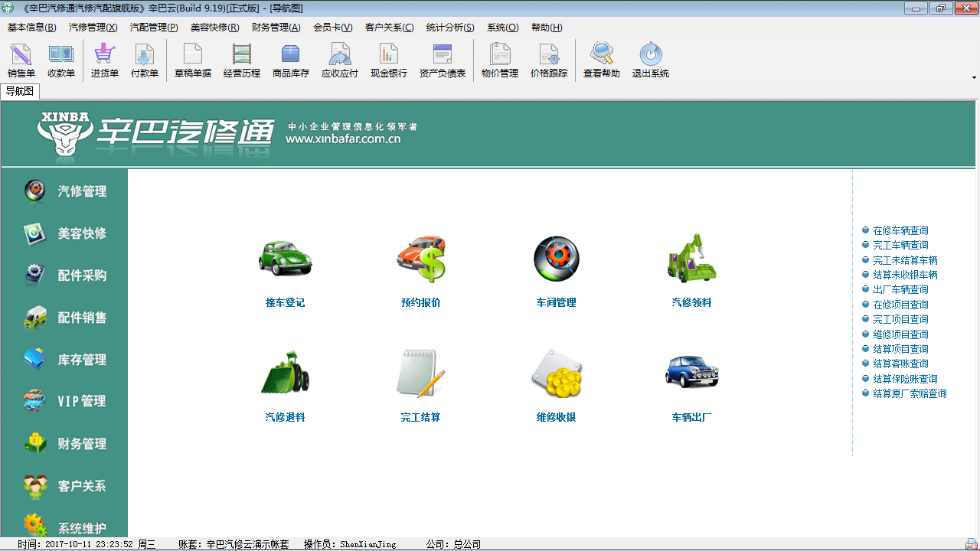Open 资产负债表 balance sheet icon

443,60
